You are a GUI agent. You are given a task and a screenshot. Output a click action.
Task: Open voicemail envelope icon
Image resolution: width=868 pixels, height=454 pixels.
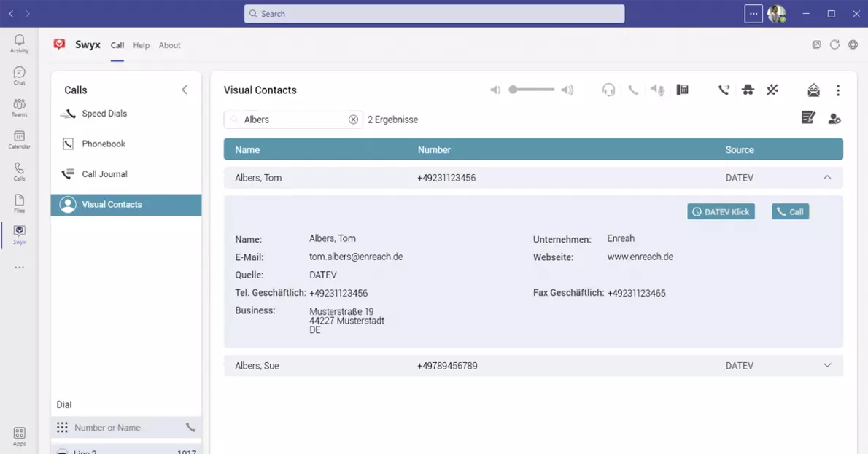813,90
